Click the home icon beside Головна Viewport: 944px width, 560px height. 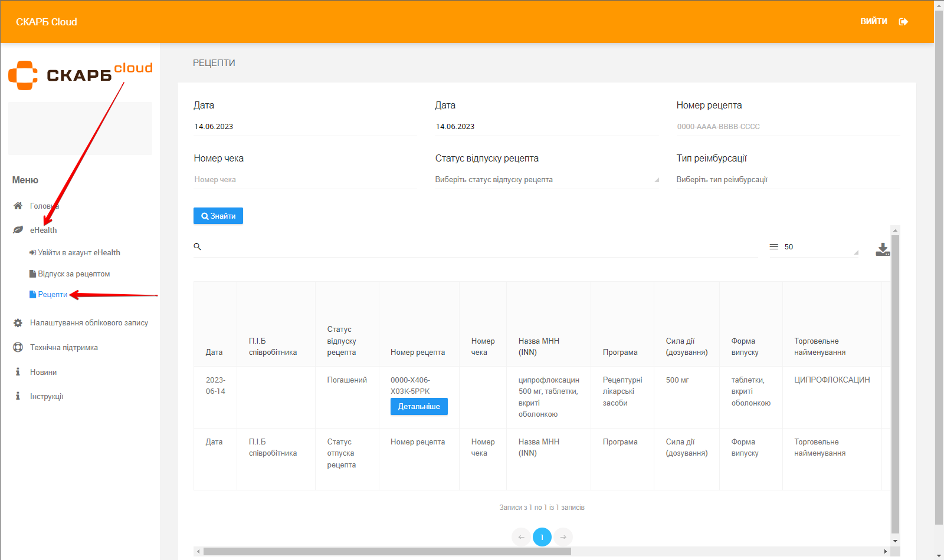click(18, 206)
